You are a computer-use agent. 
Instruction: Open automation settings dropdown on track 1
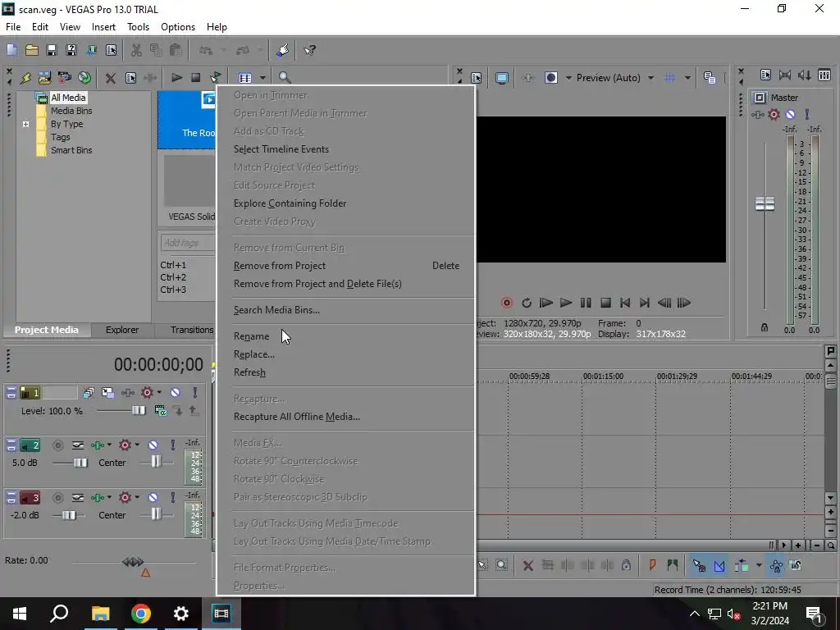pyautogui.click(x=159, y=393)
